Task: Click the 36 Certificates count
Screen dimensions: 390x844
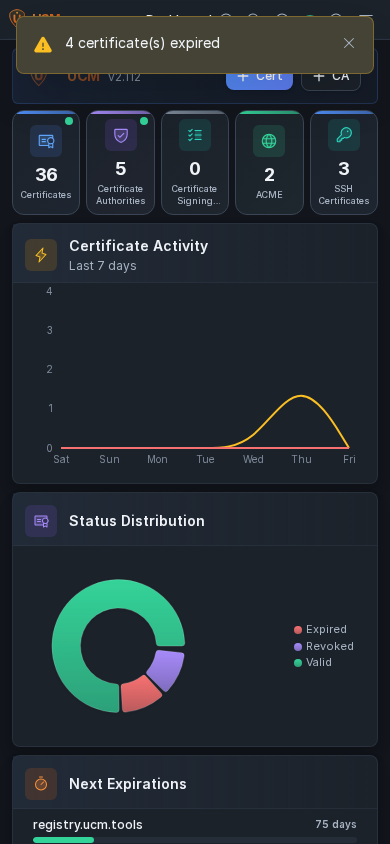Action: click(x=46, y=175)
